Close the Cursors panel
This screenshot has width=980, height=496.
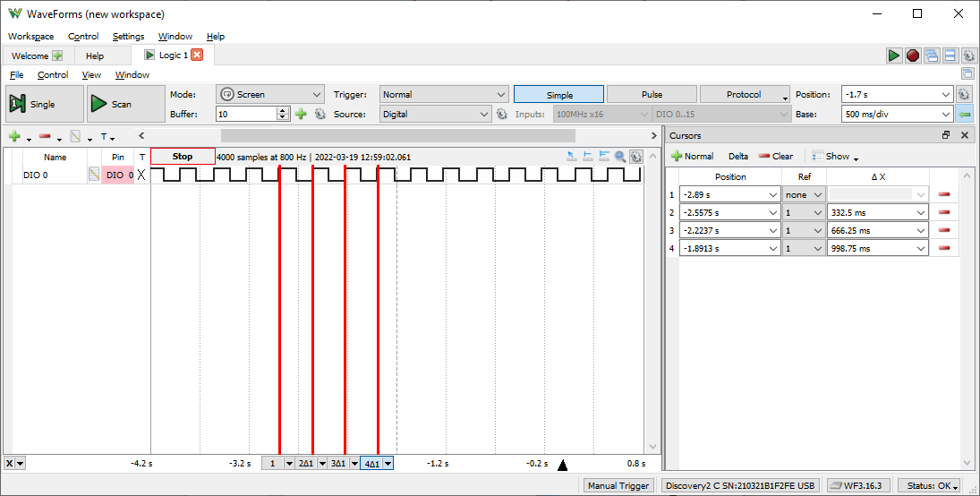(965, 135)
